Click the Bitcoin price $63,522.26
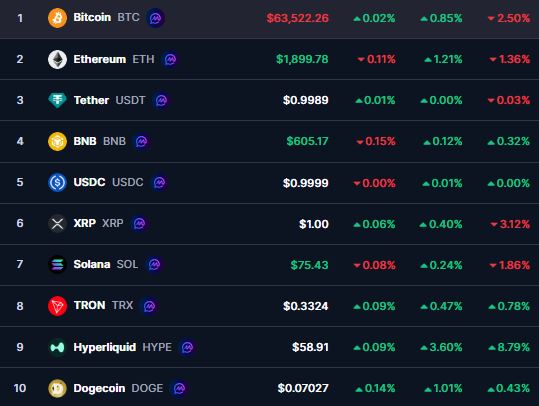This screenshot has height=406, width=539. click(x=297, y=18)
